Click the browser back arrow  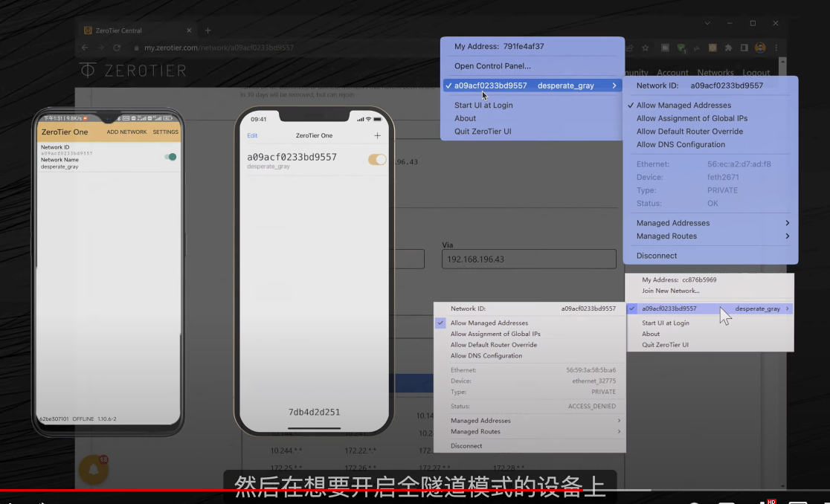(86, 48)
